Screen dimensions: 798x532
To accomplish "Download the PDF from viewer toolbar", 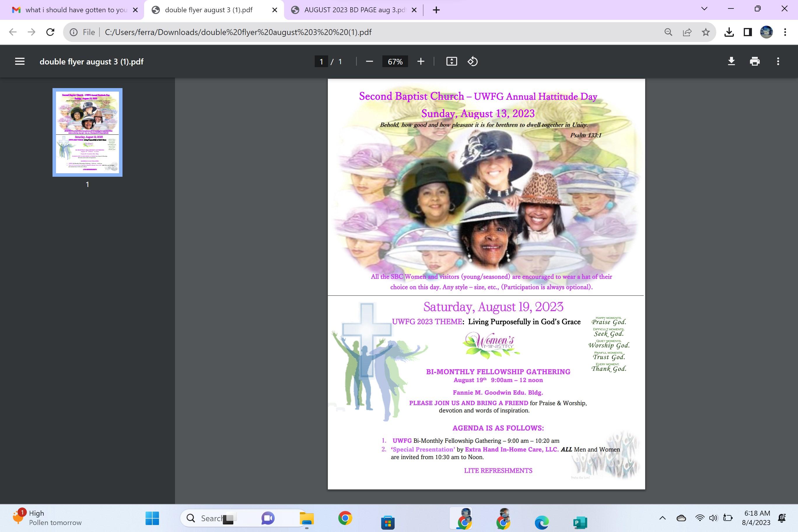I will coord(731,62).
